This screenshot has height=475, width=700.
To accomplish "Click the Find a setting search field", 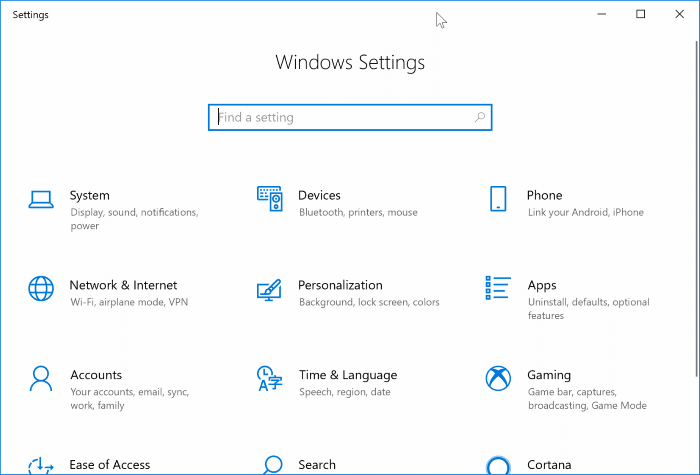I will point(350,117).
